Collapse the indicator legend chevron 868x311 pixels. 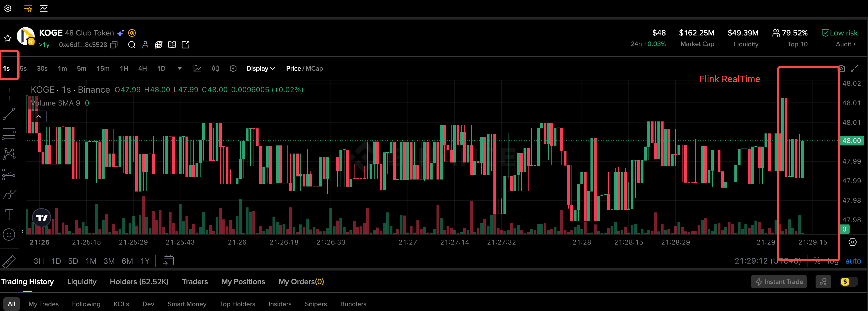pos(39,117)
